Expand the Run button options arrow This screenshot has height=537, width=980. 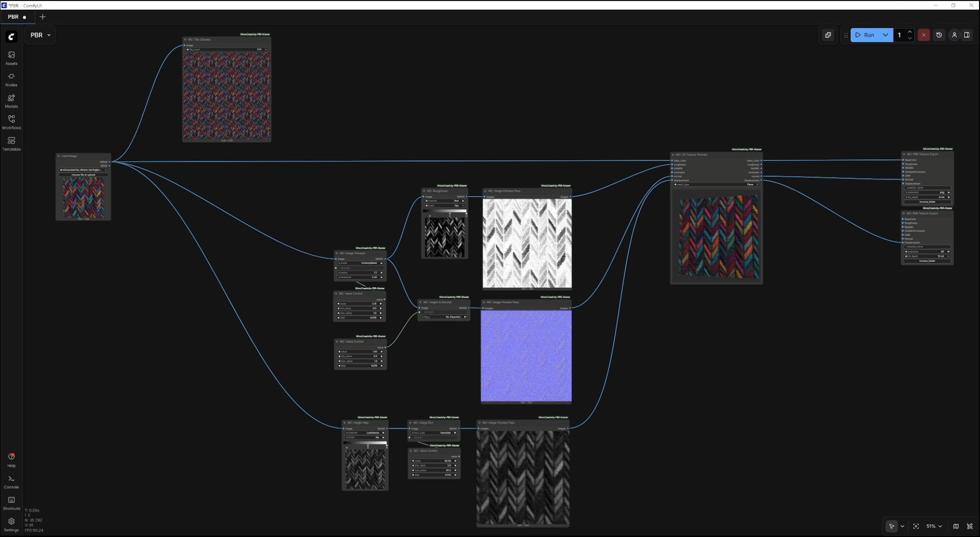pyautogui.click(x=885, y=35)
